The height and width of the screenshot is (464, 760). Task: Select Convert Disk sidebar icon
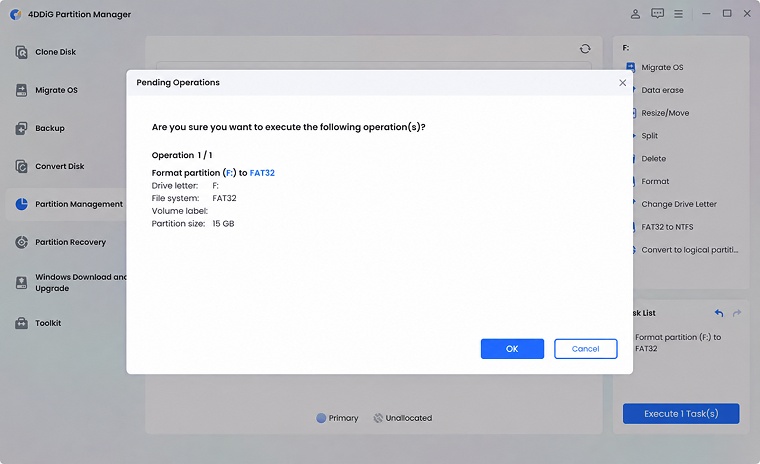point(21,166)
